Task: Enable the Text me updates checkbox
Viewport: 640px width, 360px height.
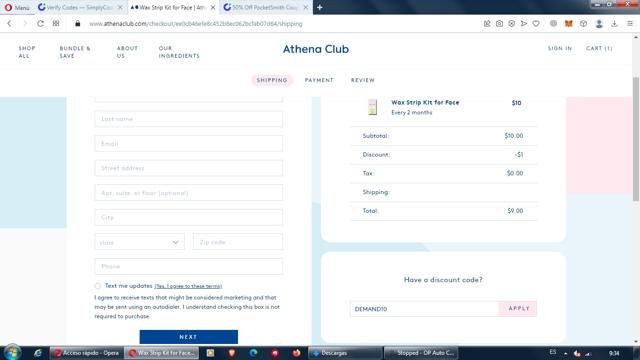Action: (x=98, y=286)
